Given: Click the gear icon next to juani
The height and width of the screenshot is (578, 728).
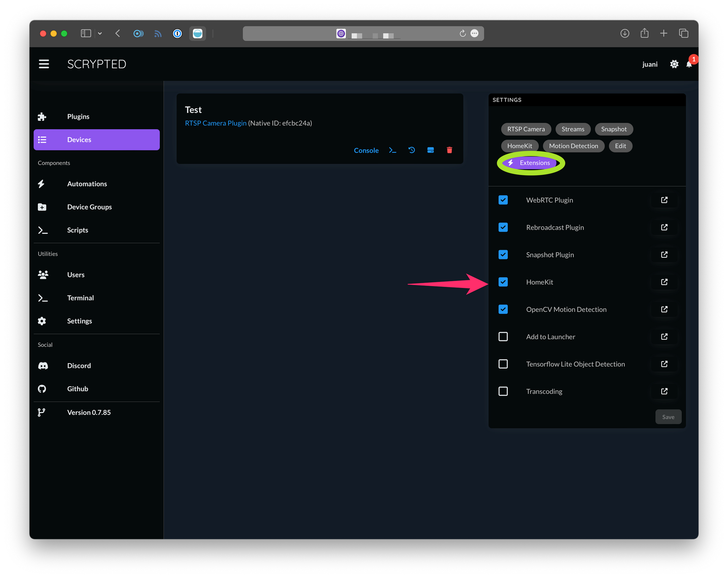Looking at the screenshot, I should coord(674,64).
